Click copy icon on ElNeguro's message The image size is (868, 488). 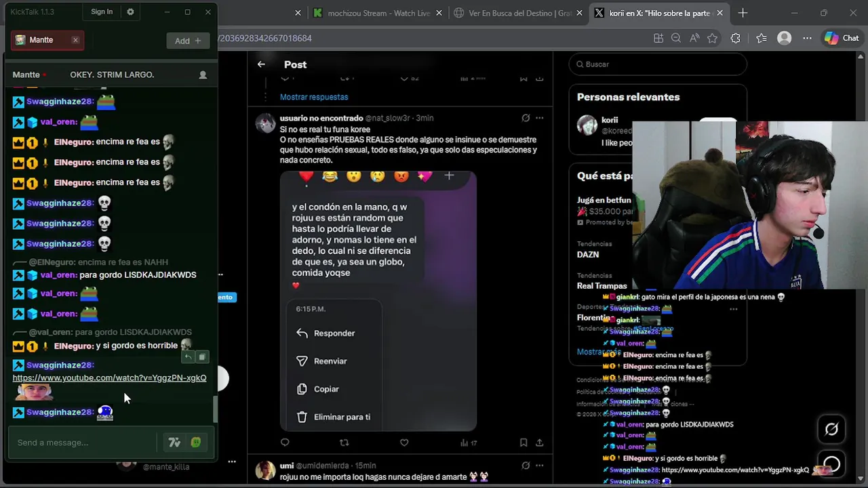point(201,357)
